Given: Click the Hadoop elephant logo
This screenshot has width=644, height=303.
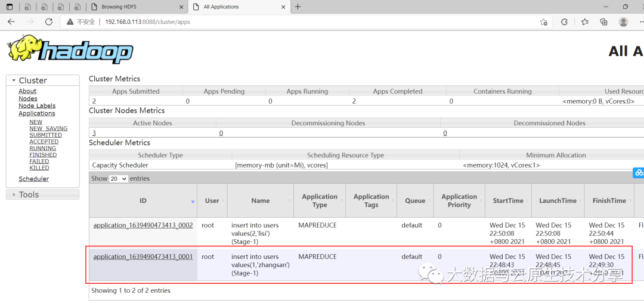Looking at the screenshot, I should (x=70, y=50).
